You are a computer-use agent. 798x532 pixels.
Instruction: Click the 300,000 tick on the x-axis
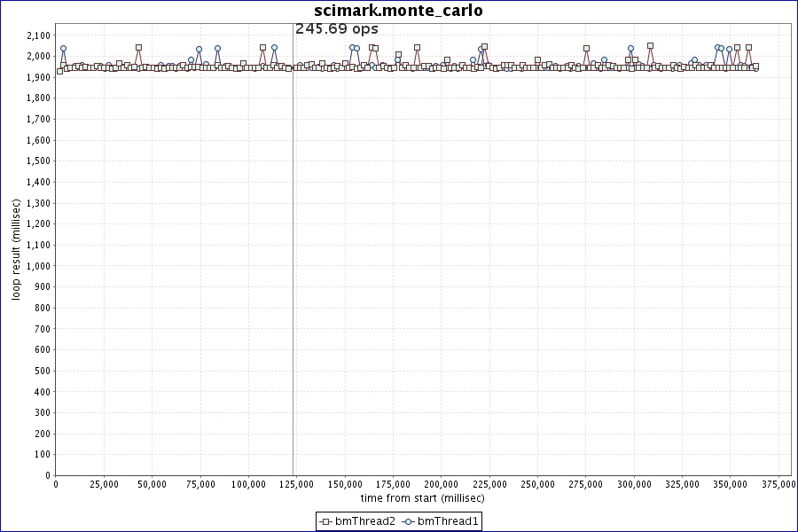(634, 484)
